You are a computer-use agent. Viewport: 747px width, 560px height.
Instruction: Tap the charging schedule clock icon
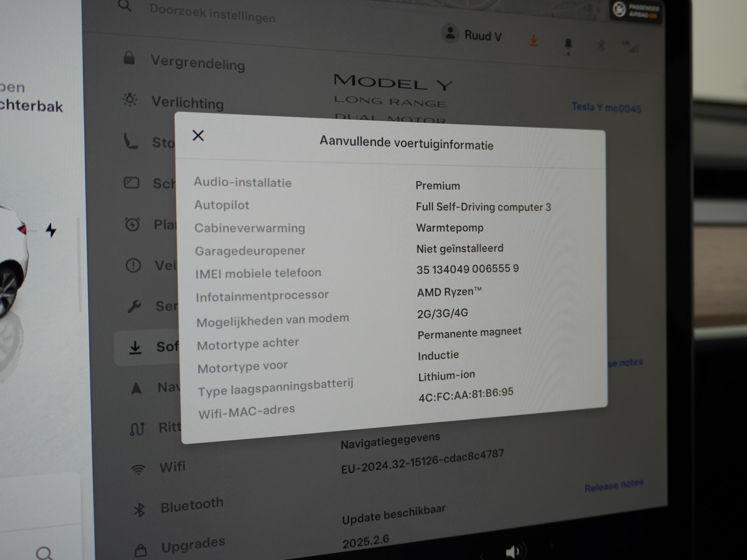(132, 224)
